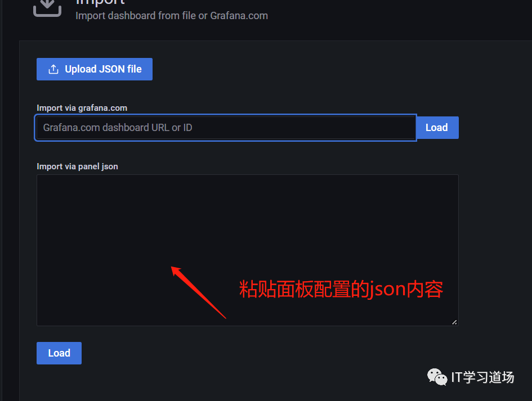Click the Import download icon in header
This screenshot has width=532, height=401.
tap(47, 7)
